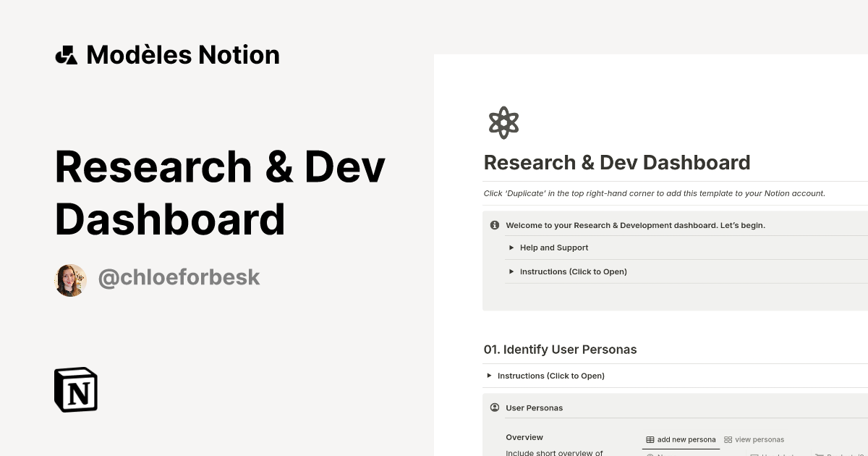868x456 pixels.
Task: Click the grid icon beside view personas
Action: coord(728,439)
